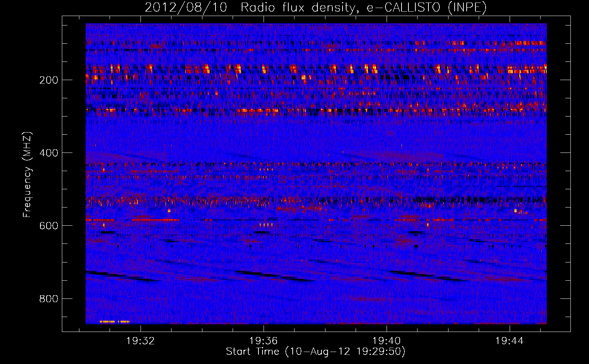This screenshot has height=364, width=589.
Task: Click the "600" frequency tick label
Action: [49, 226]
